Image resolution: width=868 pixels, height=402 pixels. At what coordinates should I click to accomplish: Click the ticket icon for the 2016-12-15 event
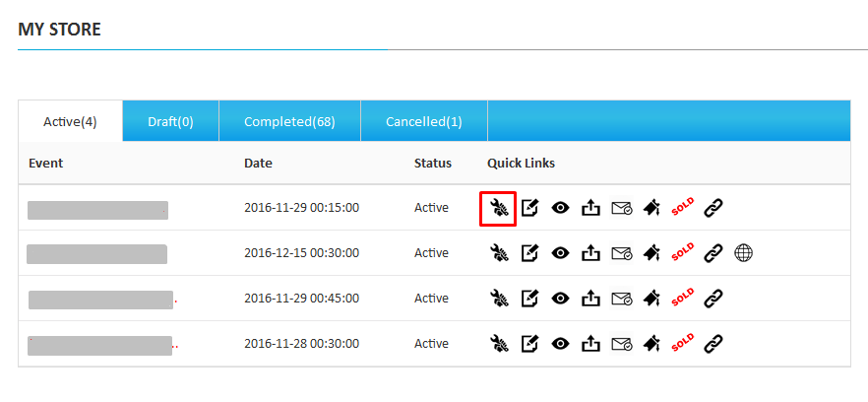click(651, 253)
